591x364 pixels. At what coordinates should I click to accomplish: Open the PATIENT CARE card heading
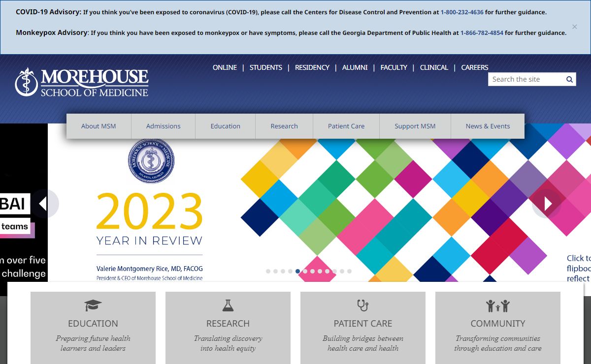point(363,324)
